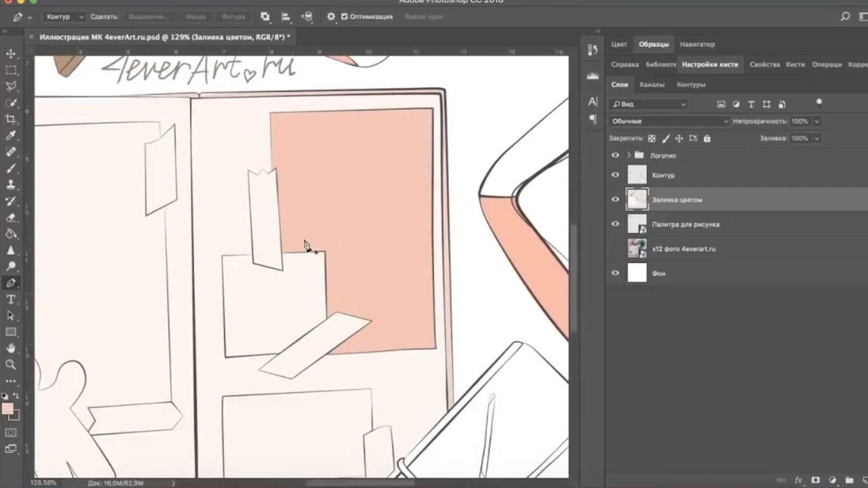Open the Контур mode dropdown
This screenshot has height=488, width=868.
click(x=64, y=16)
